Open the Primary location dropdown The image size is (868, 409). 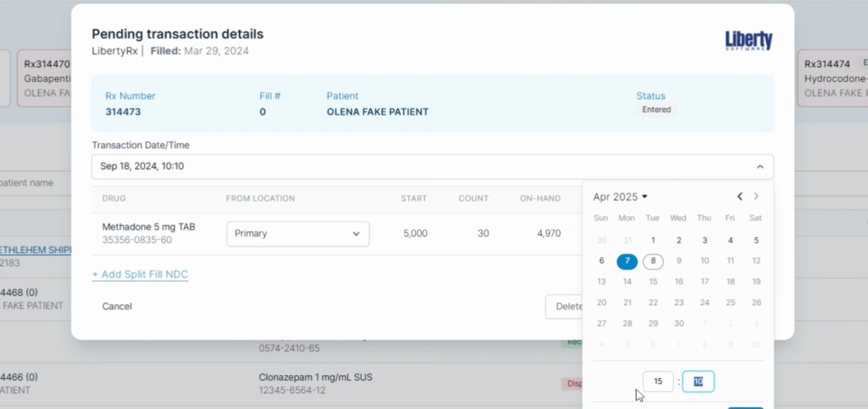click(298, 234)
